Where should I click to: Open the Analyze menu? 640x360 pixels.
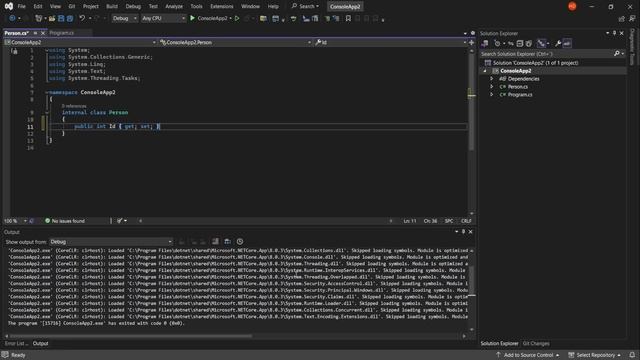(x=174, y=7)
